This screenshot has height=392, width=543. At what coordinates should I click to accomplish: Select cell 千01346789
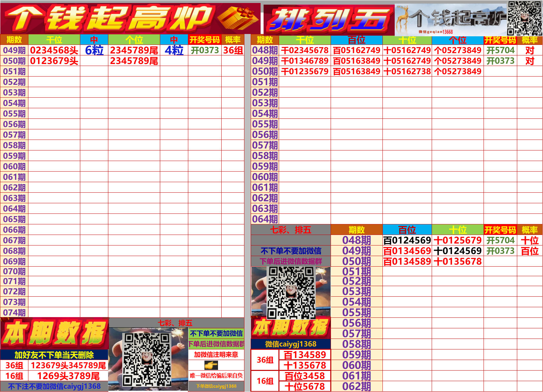tap(305, 61)
